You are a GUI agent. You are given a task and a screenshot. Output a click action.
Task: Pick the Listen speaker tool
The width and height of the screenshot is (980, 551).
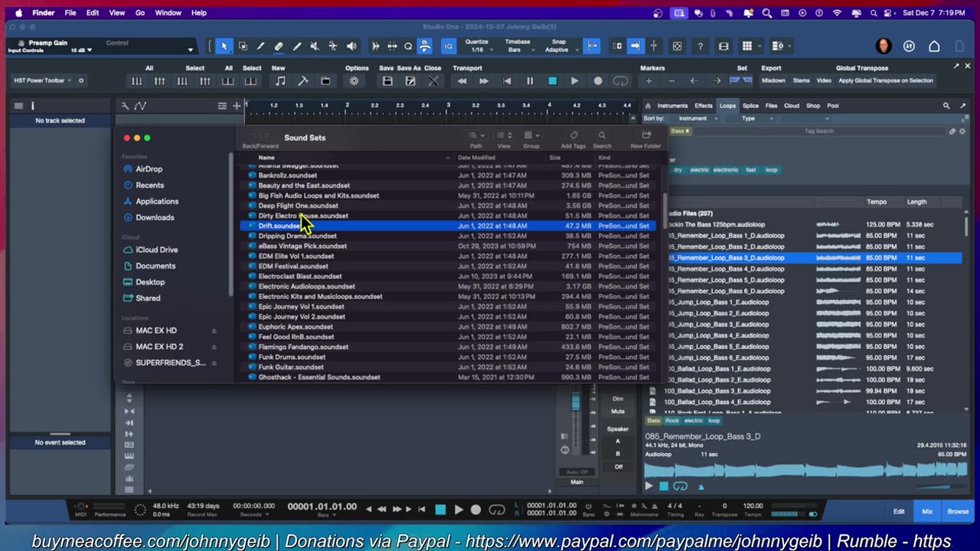click(x=351, y=47)
